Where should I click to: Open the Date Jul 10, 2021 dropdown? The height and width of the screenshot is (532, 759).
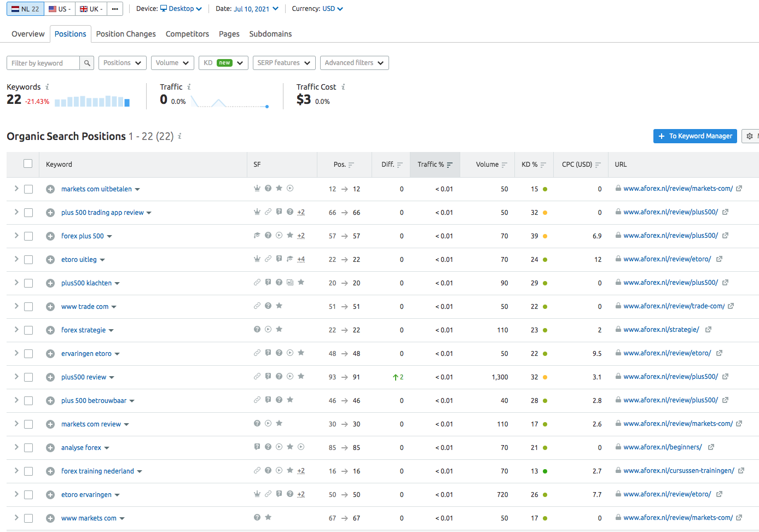[x=256, y=9]
